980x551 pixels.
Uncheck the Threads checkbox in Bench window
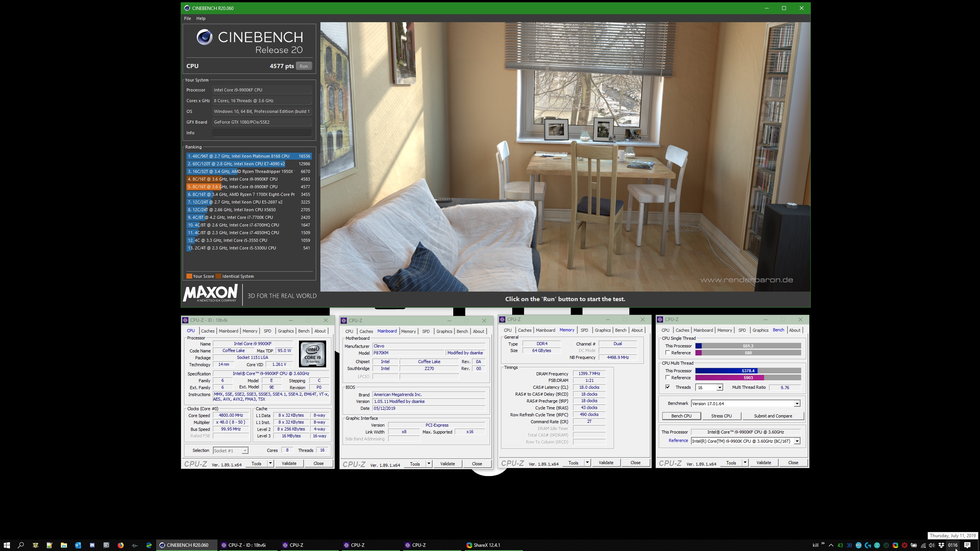coord(668,387)
